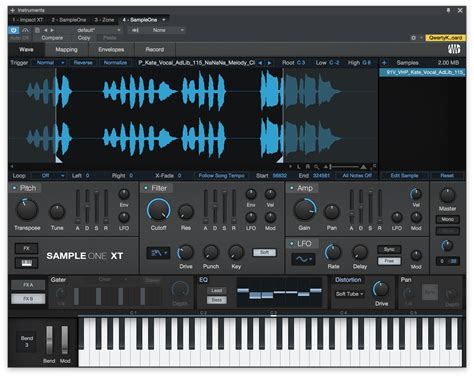Toggle Mono mode under Master

click(x=448, y=219)
